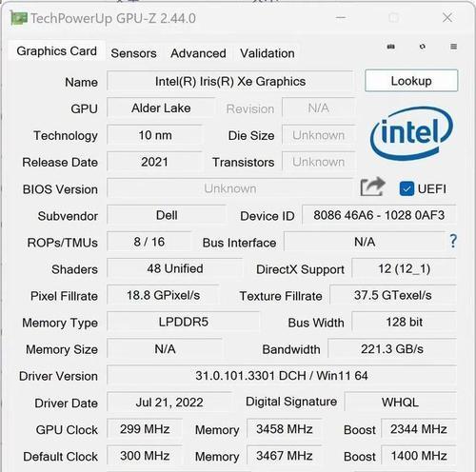
Task: Click the Device ID value field
Action: coord(379,215)
